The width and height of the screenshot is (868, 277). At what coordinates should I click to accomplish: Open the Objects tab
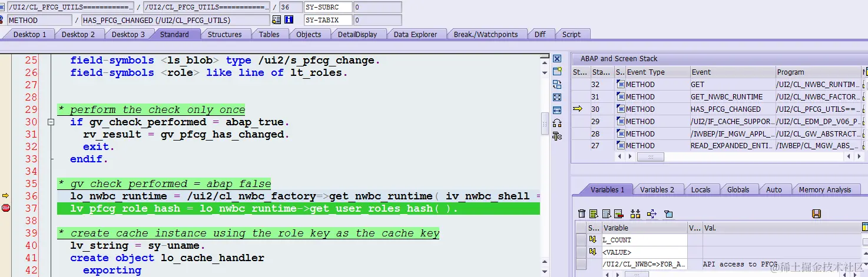pos(309,34)
